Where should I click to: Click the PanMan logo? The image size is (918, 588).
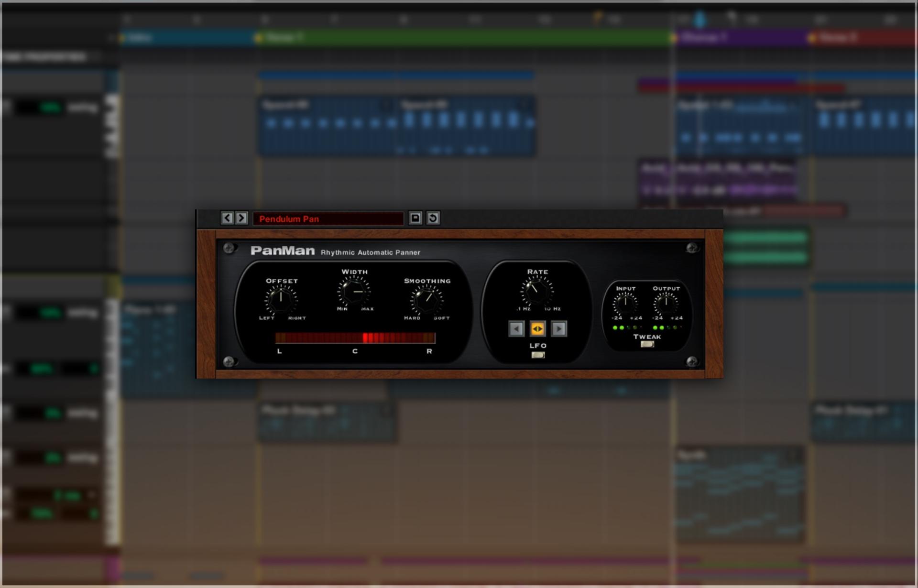(283, 250)
